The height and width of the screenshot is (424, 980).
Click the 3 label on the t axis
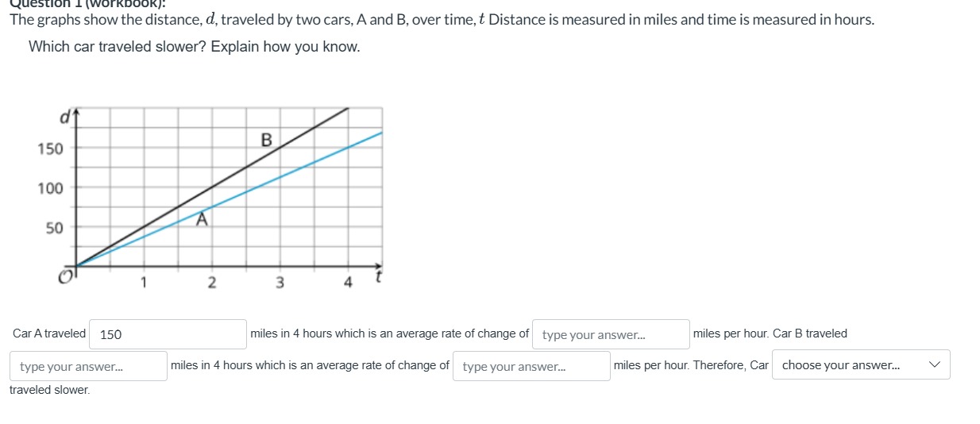click(280, 282)
